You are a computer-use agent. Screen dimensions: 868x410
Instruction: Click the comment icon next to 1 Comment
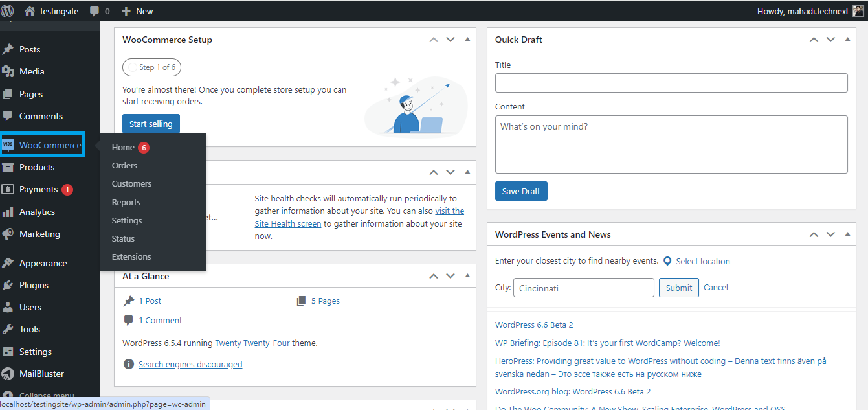(129, 320)
